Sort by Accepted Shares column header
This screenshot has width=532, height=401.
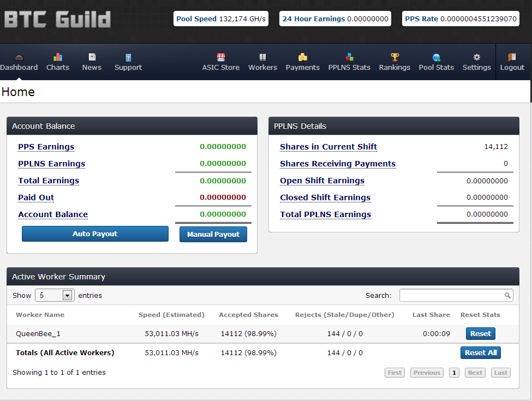coord(248,315)
